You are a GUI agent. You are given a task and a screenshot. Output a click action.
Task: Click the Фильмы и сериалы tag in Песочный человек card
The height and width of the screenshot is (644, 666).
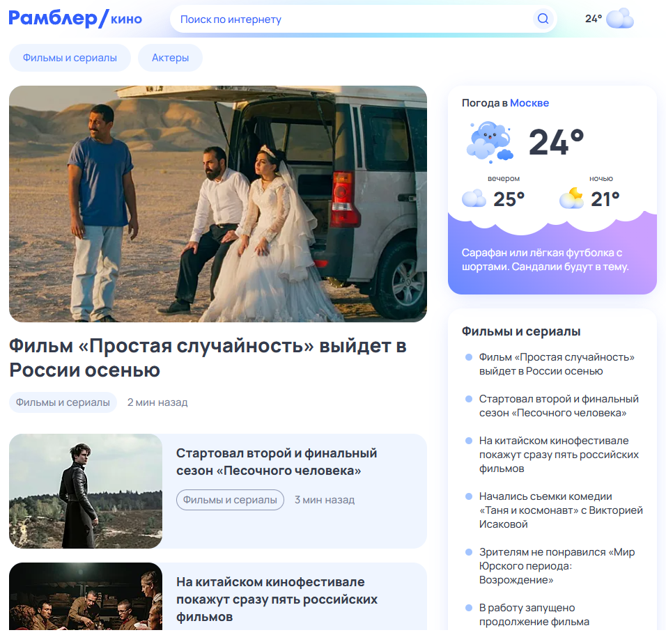[x=230, y=500]
